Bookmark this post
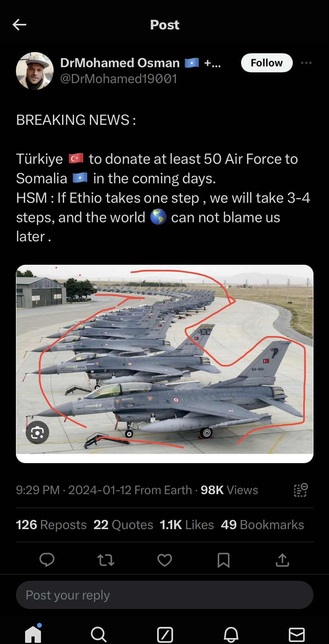 pos(224,560)
